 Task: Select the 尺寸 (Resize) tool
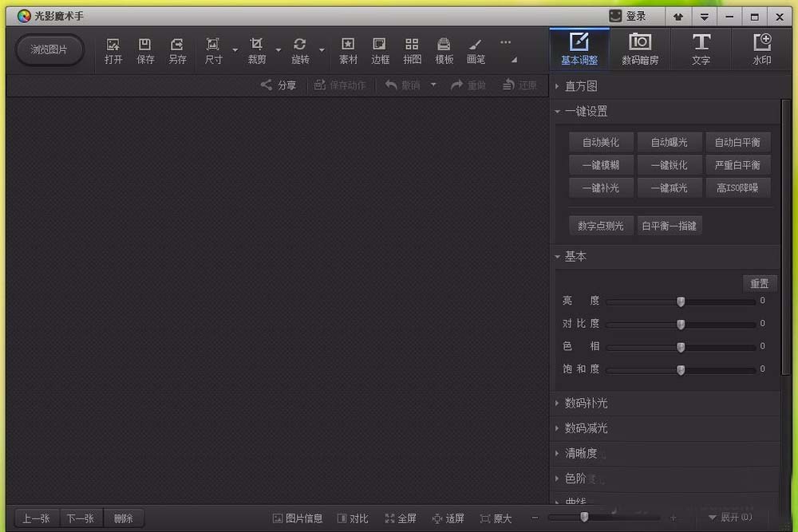(213, 50)
